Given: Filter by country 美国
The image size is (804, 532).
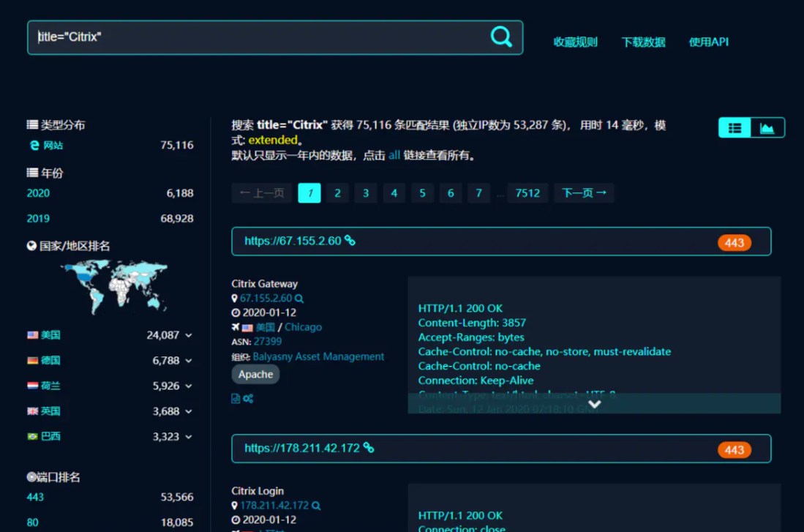Looking at the screenshot, I should tap(50, 335).
